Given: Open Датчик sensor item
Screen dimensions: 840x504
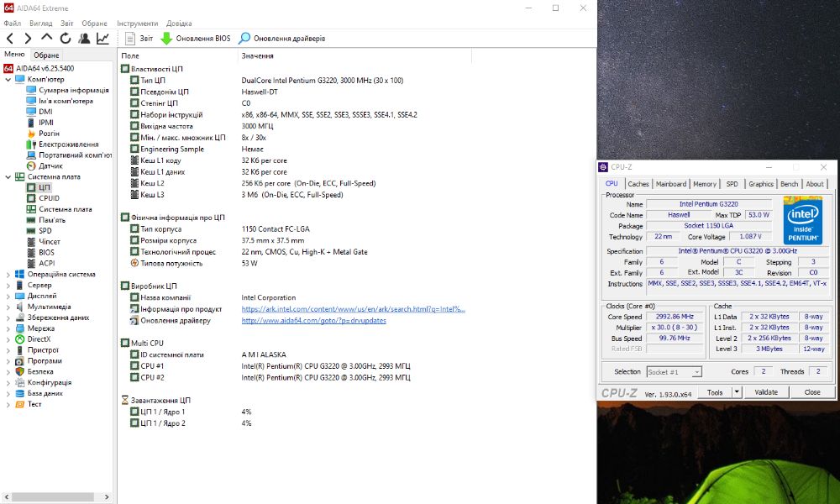Looking at the screenshot, I should click(x=50, y=165).
